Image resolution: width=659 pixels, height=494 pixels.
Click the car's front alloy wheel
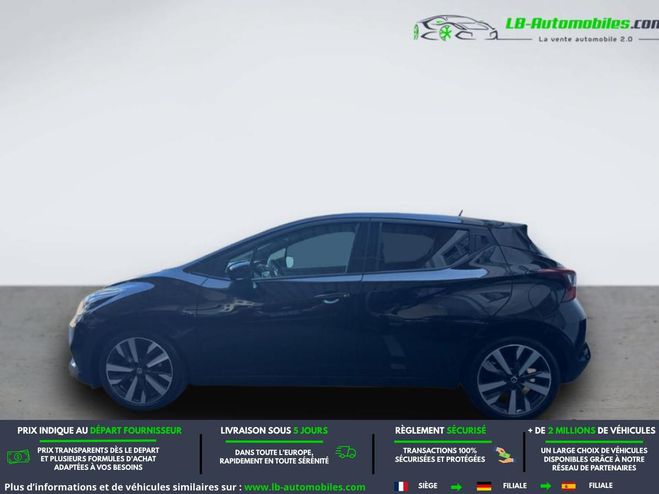pyautogui.click(x=139, y=372)
